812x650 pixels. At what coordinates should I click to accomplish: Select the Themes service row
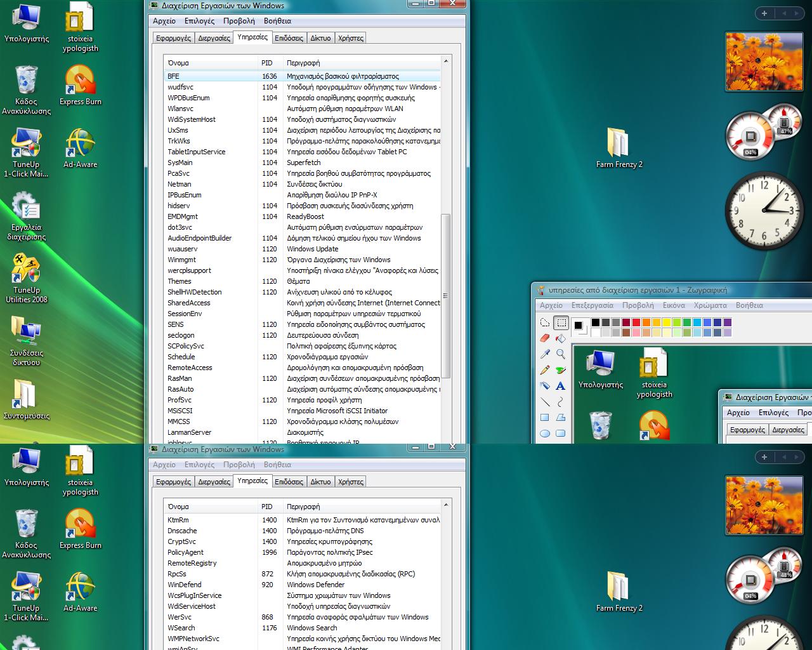302,281
